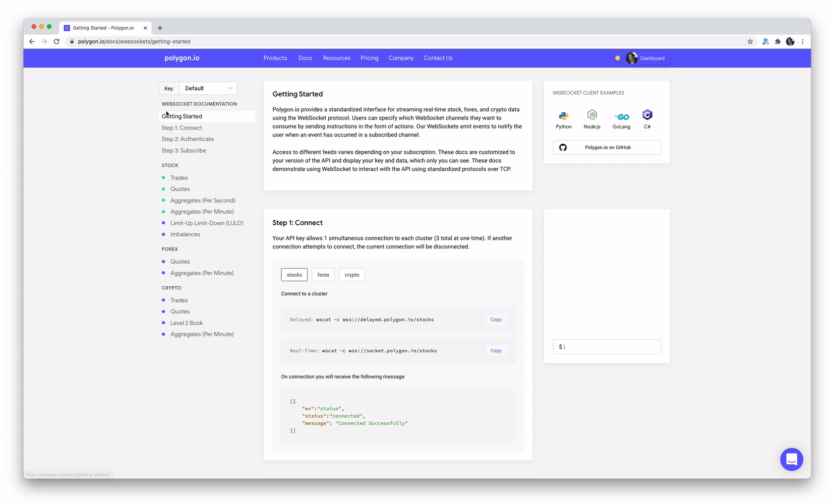The width and height of the screenshot is (836, 504).
Task: Copy the Delayed wscat command
Action: [496, 320]
